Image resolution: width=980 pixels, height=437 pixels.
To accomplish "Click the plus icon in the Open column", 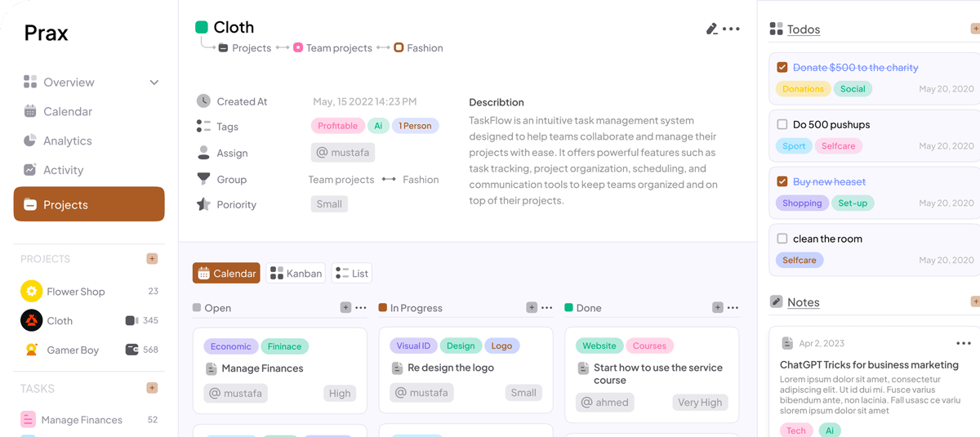I will [345, 308].
